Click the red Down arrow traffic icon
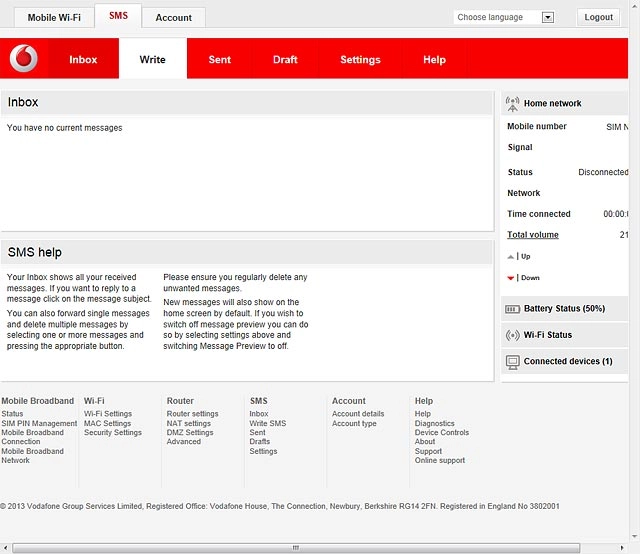 [510, 278]
